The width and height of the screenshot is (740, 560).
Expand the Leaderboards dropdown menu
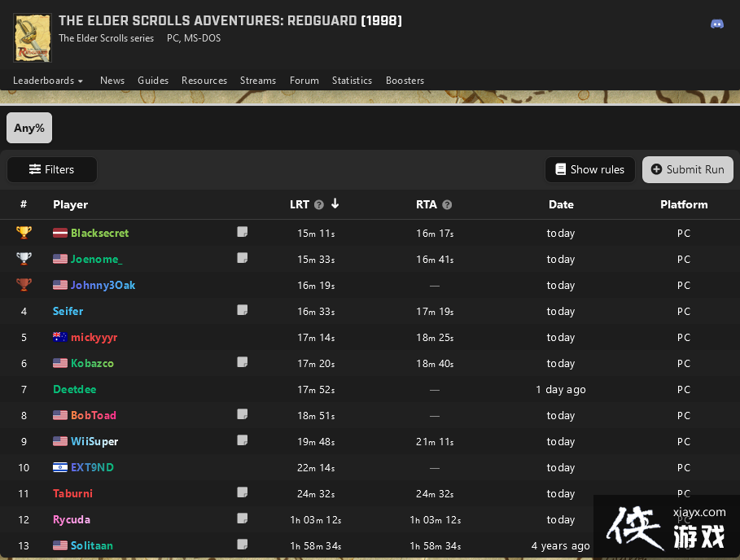pyautogui.click(x=48, y=81)
